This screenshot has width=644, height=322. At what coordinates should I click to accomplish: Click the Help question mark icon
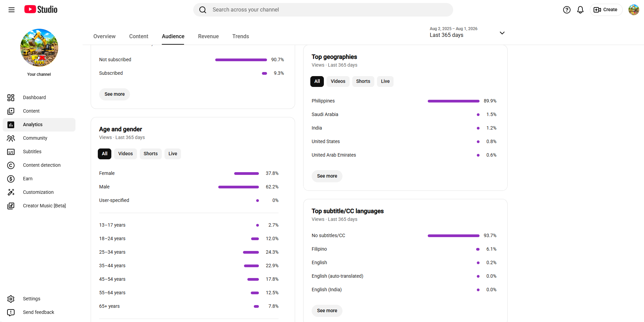click(567, 10)
